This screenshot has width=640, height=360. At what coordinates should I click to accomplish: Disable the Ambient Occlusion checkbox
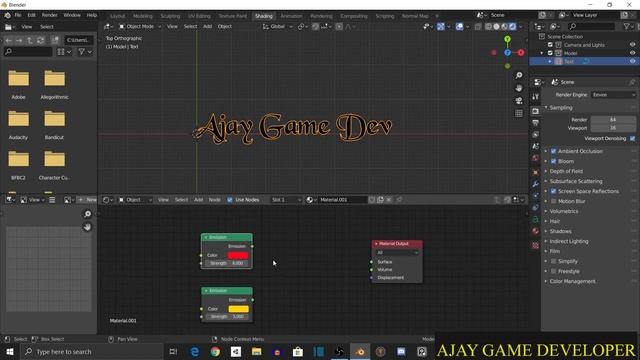(x=553, y=151)
